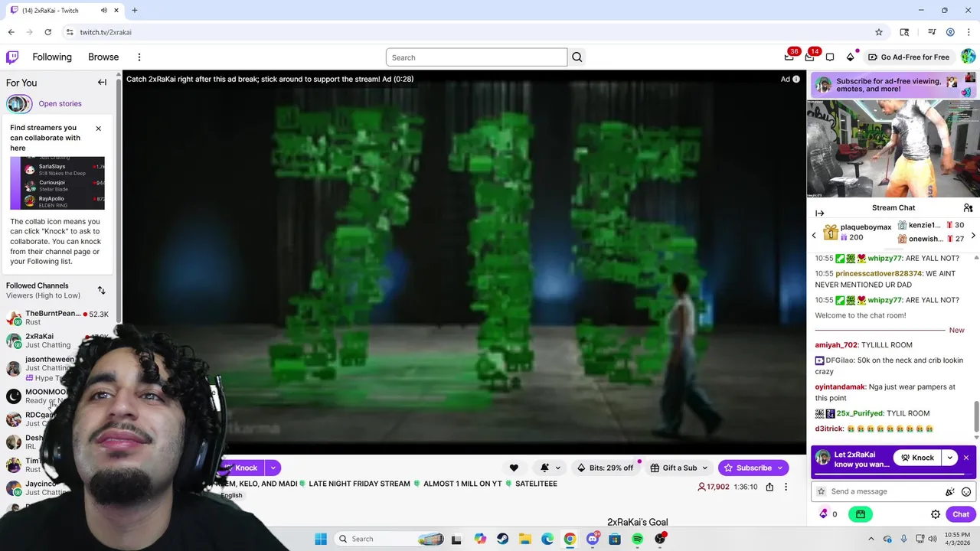Click the share stream icon

pyautogui.click(x=769, y=487)
